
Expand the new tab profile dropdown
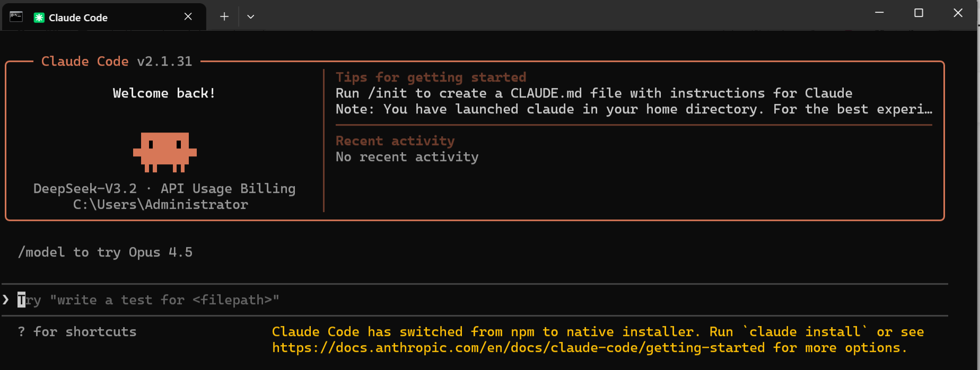pyautogui.click(x=251, y=17)
